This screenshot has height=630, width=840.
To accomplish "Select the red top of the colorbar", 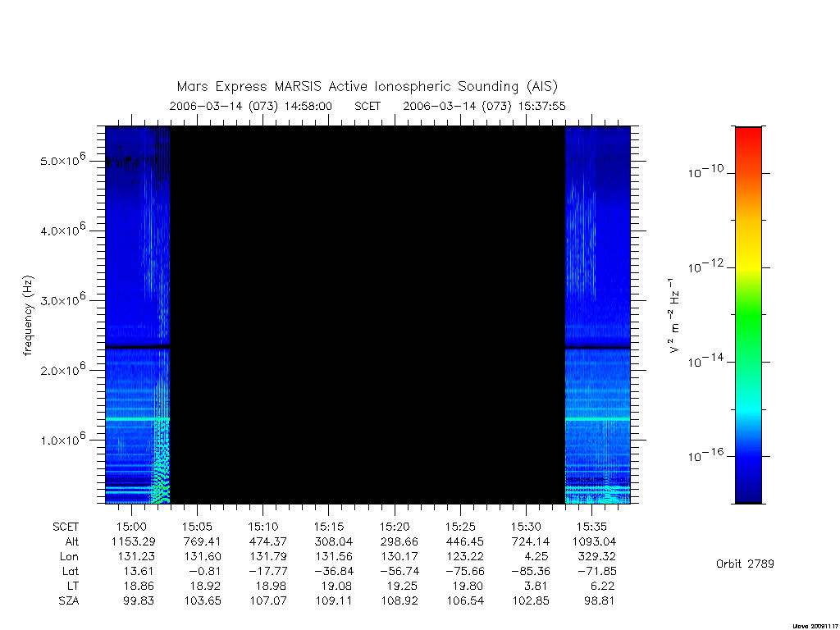I will 748,139.
